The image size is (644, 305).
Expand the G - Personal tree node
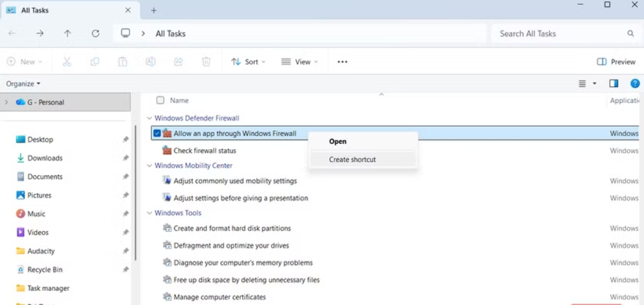point(7,102)
